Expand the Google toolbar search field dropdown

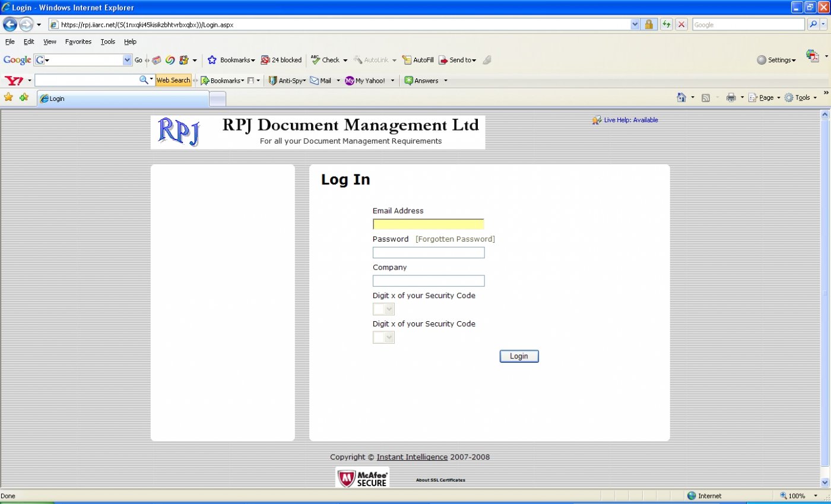pyautogui.click(x=128, y=60)
